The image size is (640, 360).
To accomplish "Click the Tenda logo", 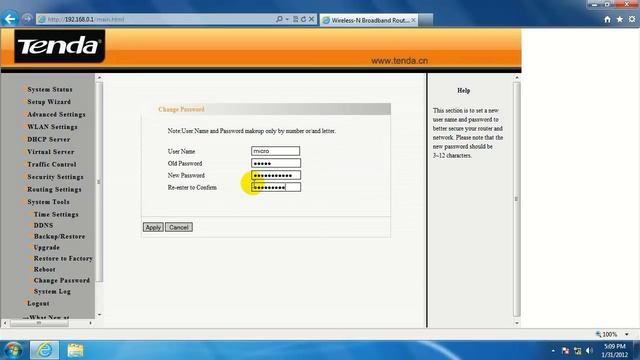I will (x=60, y=46).
